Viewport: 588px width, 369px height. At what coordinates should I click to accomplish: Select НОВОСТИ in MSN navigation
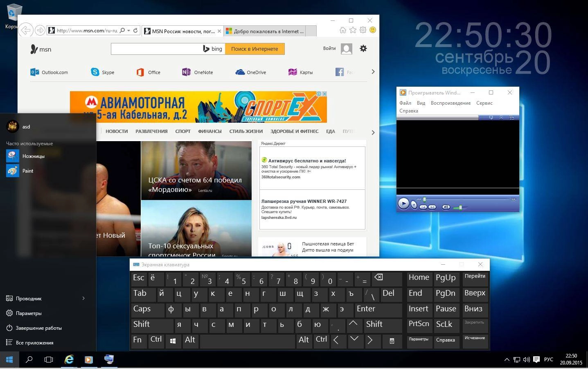117,131
